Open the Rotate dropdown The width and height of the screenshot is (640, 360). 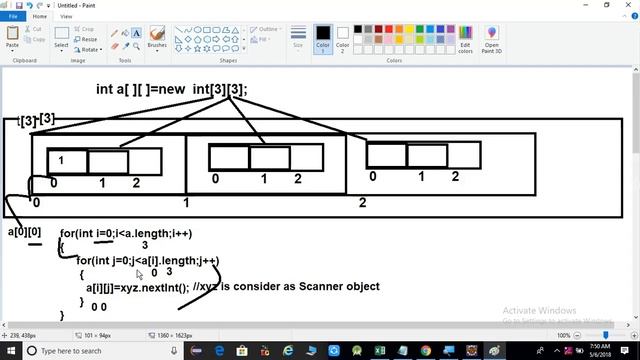point(88,49)
